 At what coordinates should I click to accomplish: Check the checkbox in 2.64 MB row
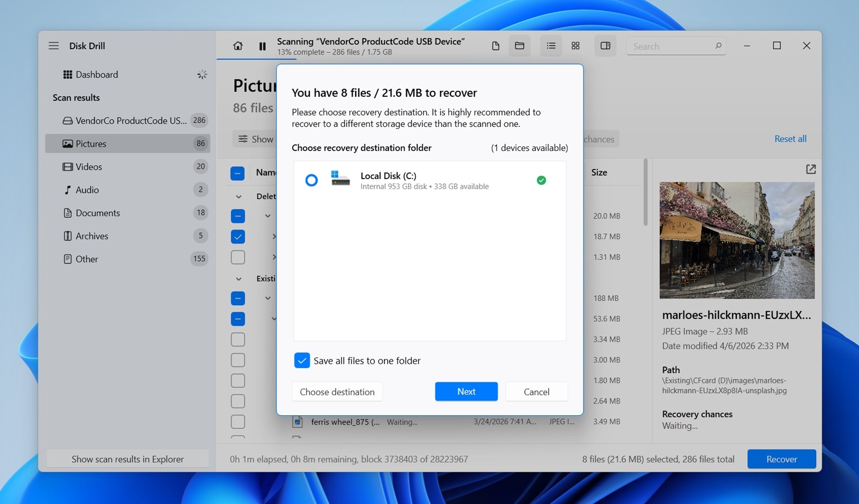tap(238, 401)
